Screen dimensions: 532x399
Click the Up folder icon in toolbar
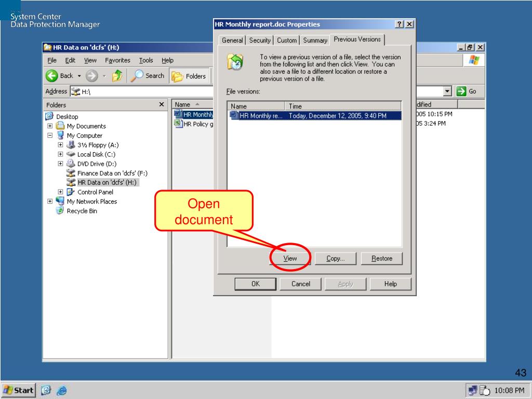tap(117, 76)
